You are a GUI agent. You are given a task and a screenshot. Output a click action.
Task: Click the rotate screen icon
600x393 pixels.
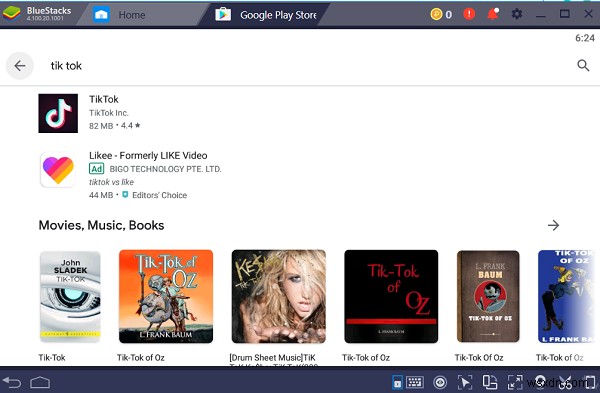tap(490, 382)
